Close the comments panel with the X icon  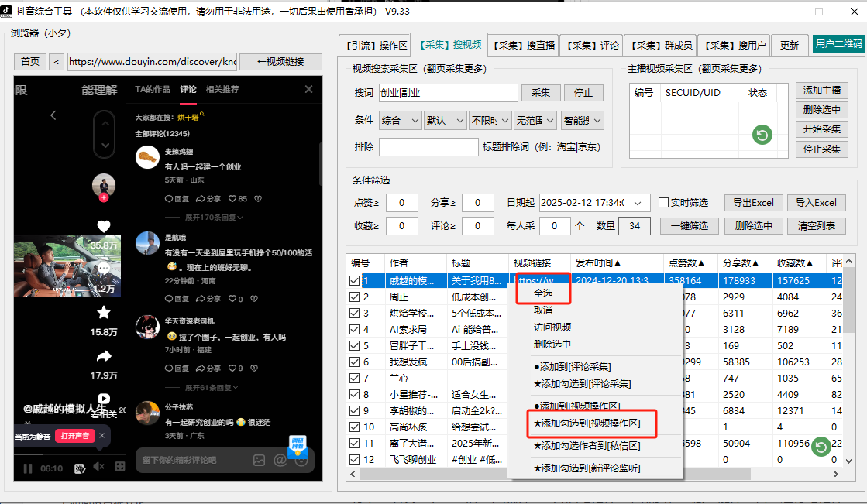[309, 89]
